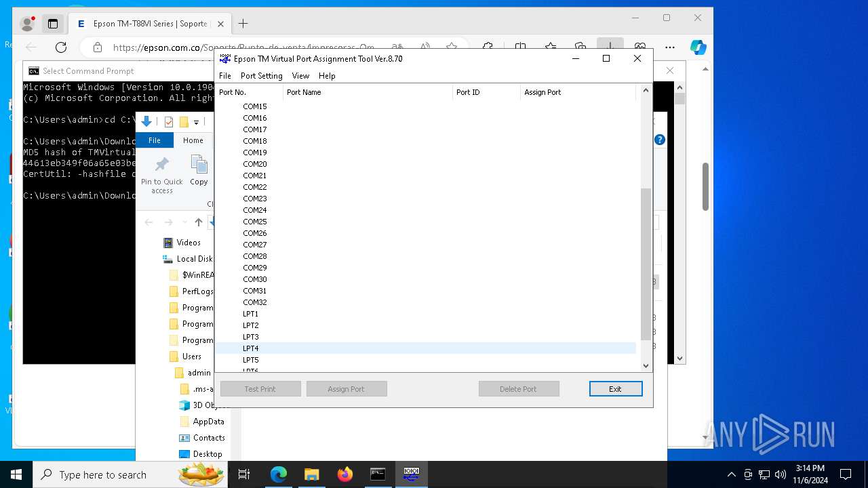Click the Exit button
This screenshot has width=868, height=488.
click(x=615, y=389)
